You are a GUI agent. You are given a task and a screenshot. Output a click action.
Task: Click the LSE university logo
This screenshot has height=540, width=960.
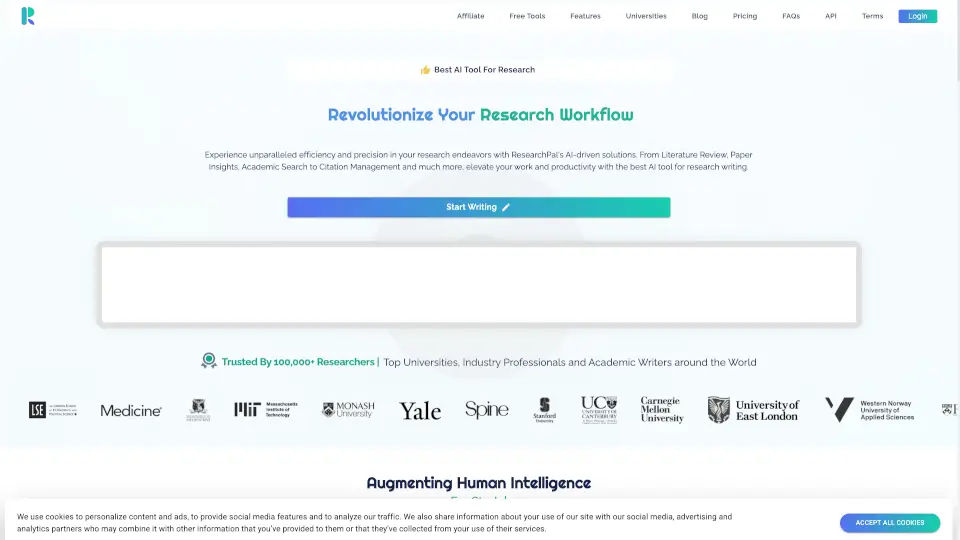(51, 410)
